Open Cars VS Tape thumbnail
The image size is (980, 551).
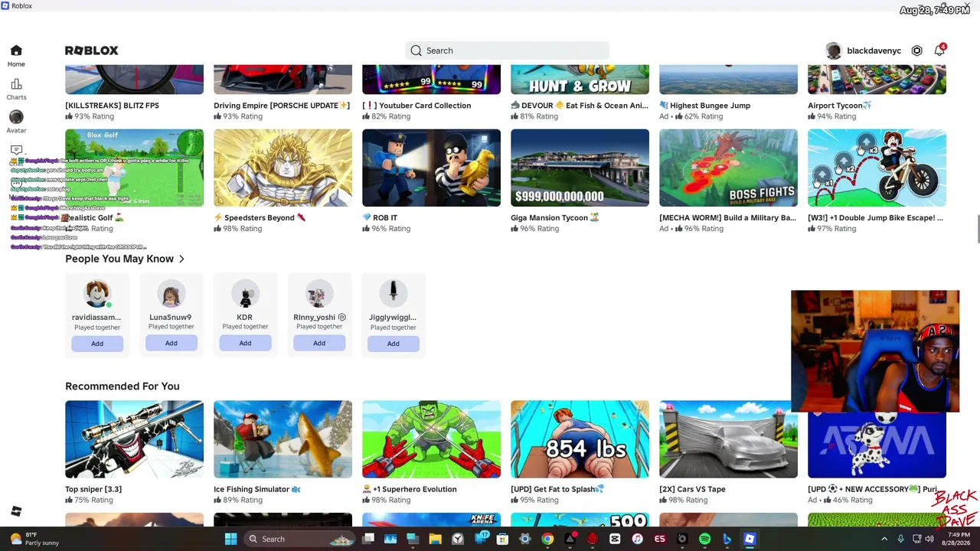click(x=728, y=439)
